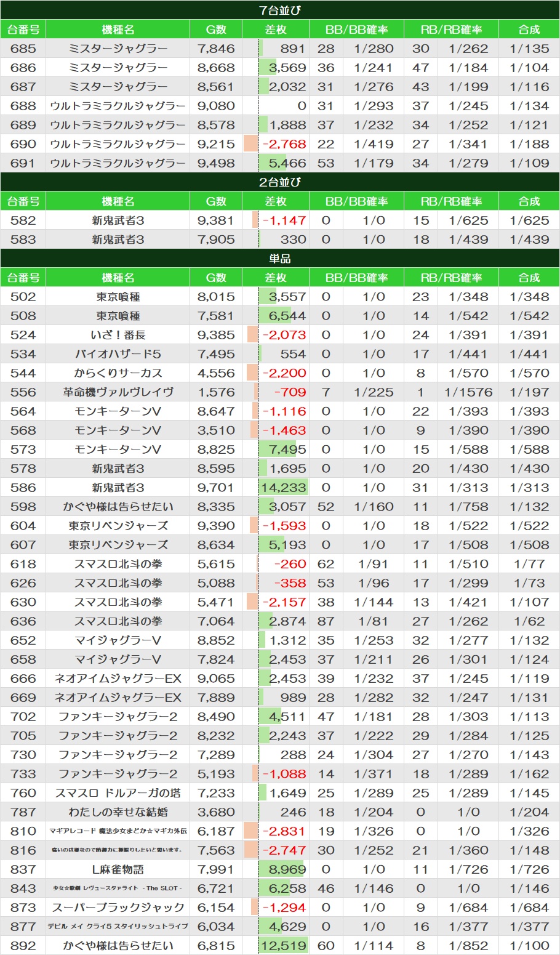Image resolution: width=560 pixels, height=955 pixels.
Task: Click かぐや様は告らせたい in row 598
Action: [x=118, y=507]
